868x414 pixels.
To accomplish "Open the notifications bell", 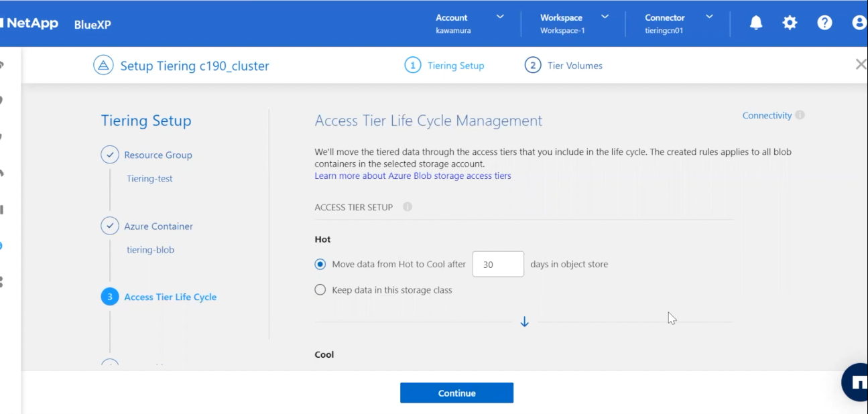I will click(x=756, y=23).
